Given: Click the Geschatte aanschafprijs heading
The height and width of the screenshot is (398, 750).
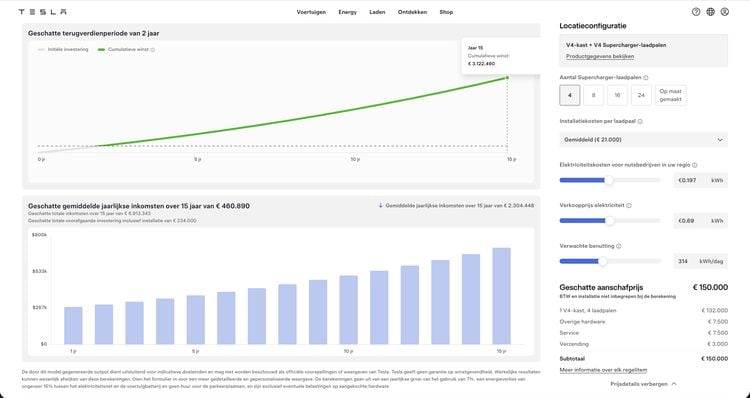Looking at the screenshot, I should pyautogui.click(x=601, y=287).
